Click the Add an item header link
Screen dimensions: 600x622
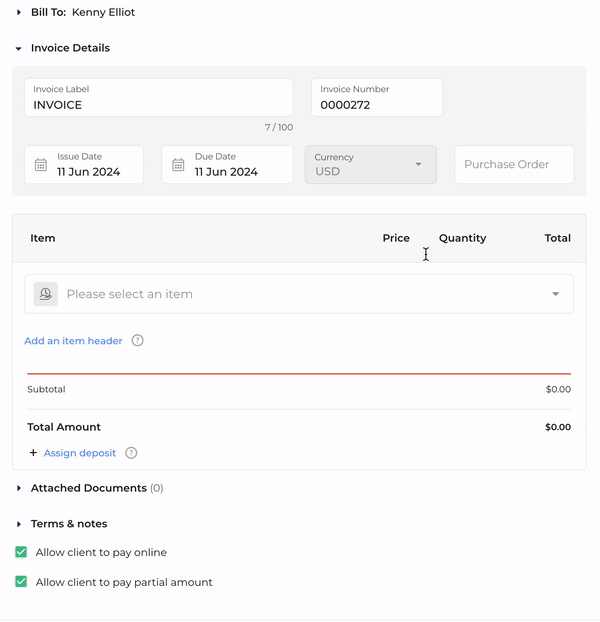click(73, 341)
